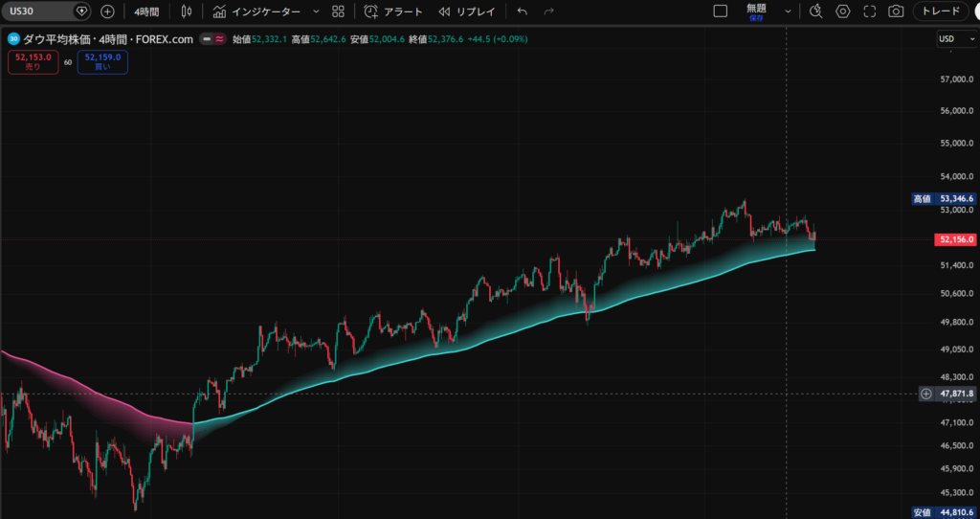Click the blue 30 symbol logo
The image size is (980, 519).
coord(13,38)
